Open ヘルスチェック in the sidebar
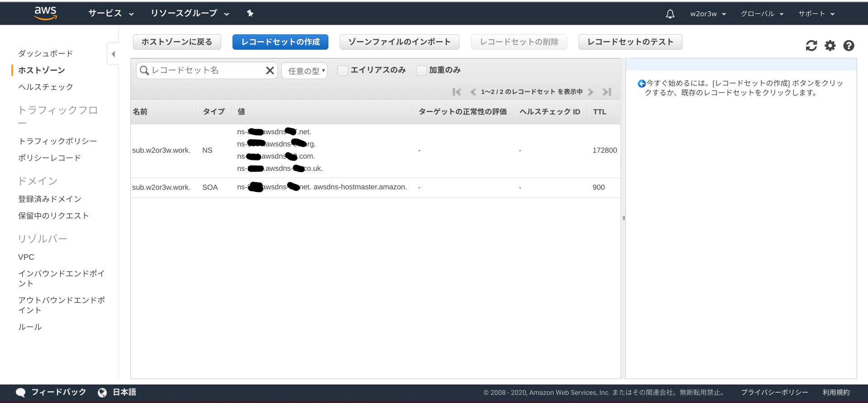This screenshot has height=403, width=868. [x=46, y=87]
